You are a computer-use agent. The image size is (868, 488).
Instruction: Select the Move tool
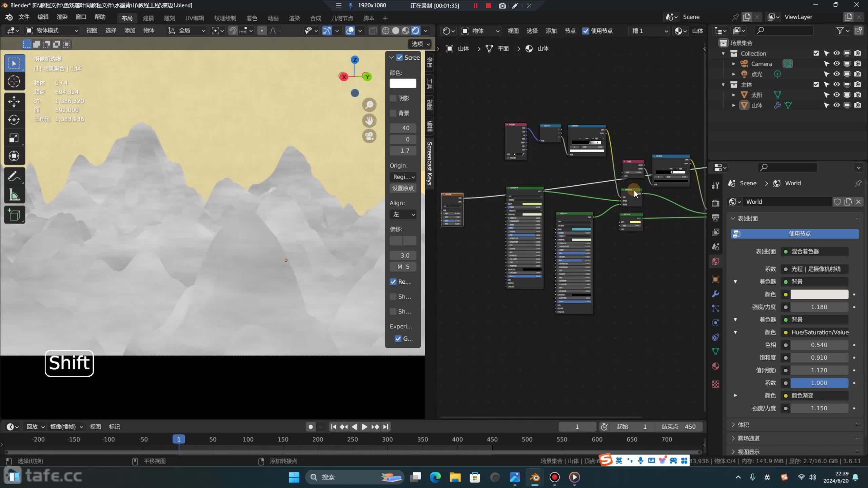[x=14, y=101]
